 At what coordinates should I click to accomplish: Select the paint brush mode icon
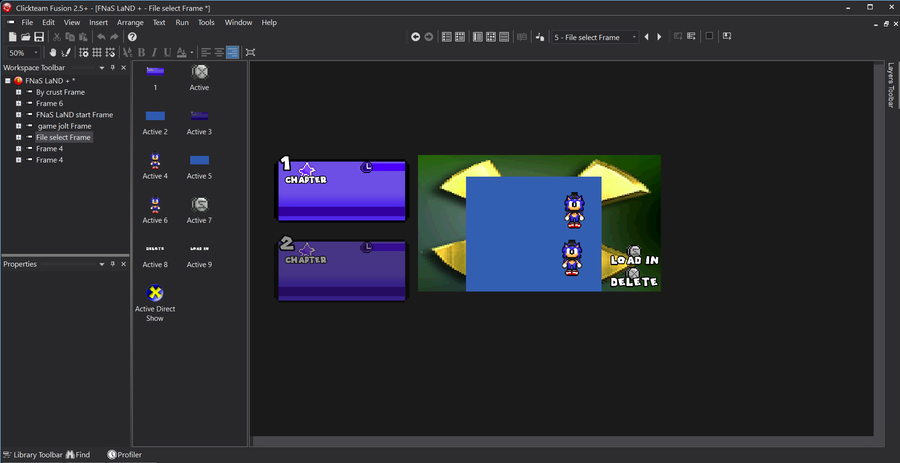tap(65, 52)
